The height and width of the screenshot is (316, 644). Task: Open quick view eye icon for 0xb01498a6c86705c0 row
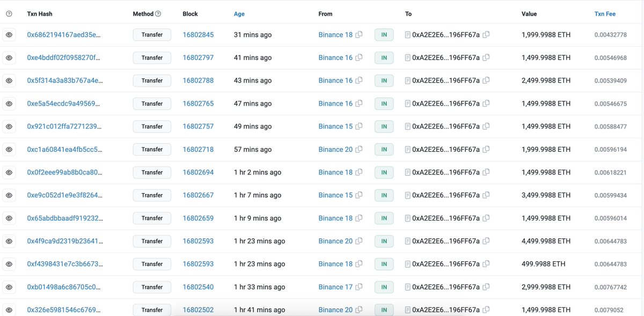[x=9, y=287]
